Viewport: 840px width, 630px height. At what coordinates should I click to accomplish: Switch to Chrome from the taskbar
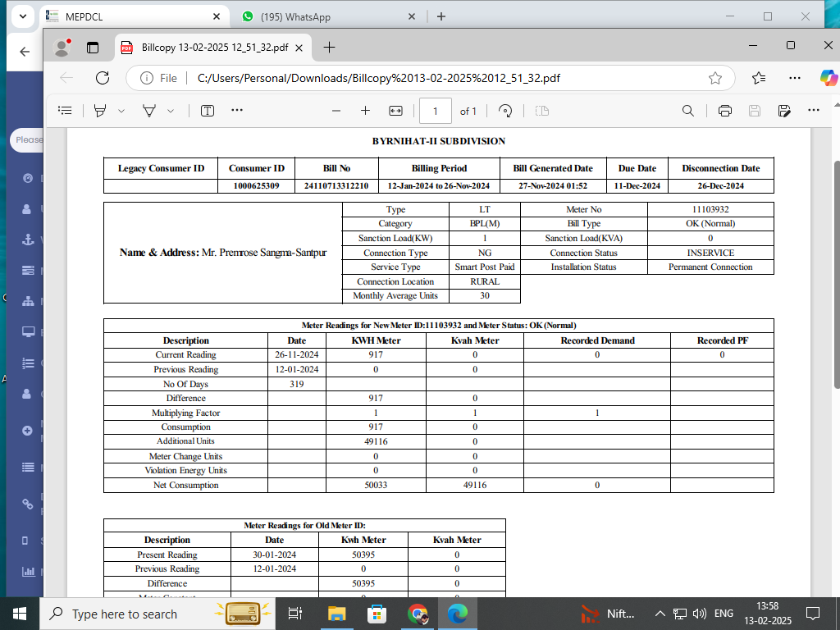click(x=418, y=614)
